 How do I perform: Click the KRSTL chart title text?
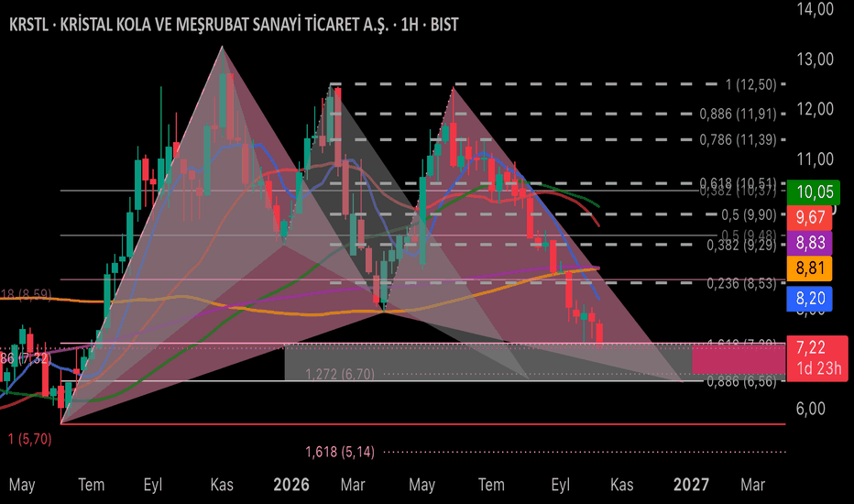[x=234, y=25]
